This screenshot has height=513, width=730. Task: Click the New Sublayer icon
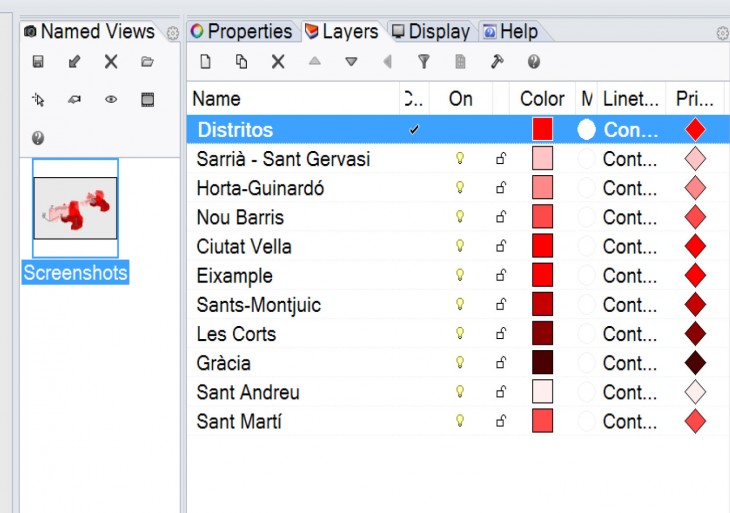tap(242, 62)
